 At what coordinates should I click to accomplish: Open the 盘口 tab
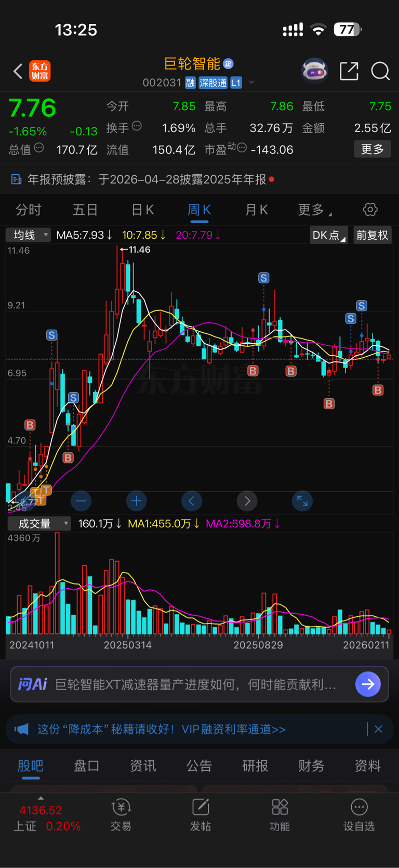87,766
